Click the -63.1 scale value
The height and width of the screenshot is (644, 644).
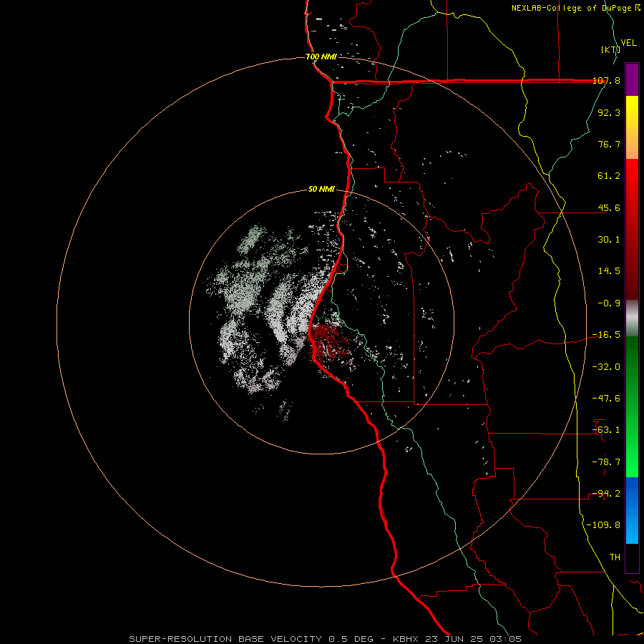tap(607, 430)
